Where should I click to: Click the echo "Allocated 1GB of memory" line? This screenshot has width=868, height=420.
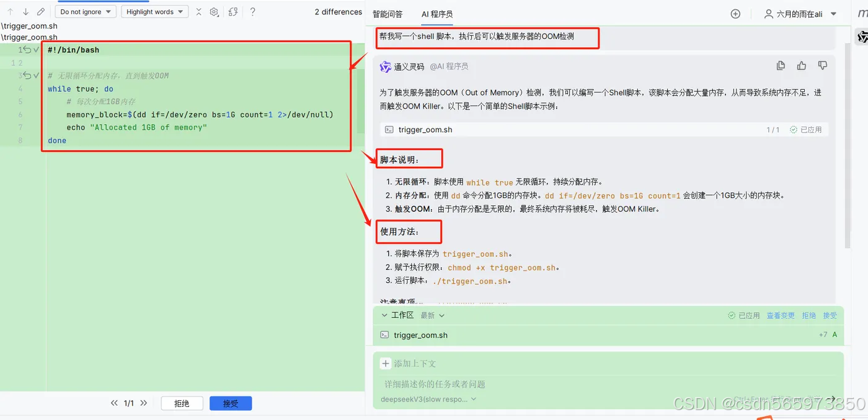point(136,127)
